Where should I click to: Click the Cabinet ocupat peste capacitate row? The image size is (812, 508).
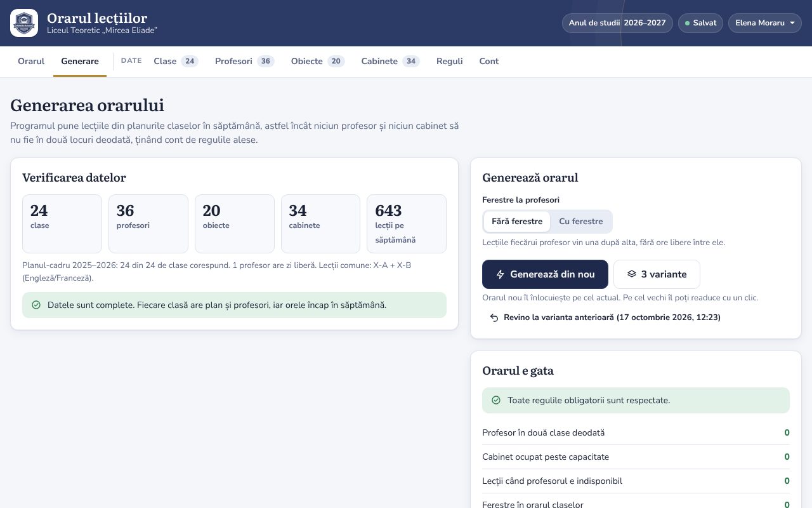(636, 457)
